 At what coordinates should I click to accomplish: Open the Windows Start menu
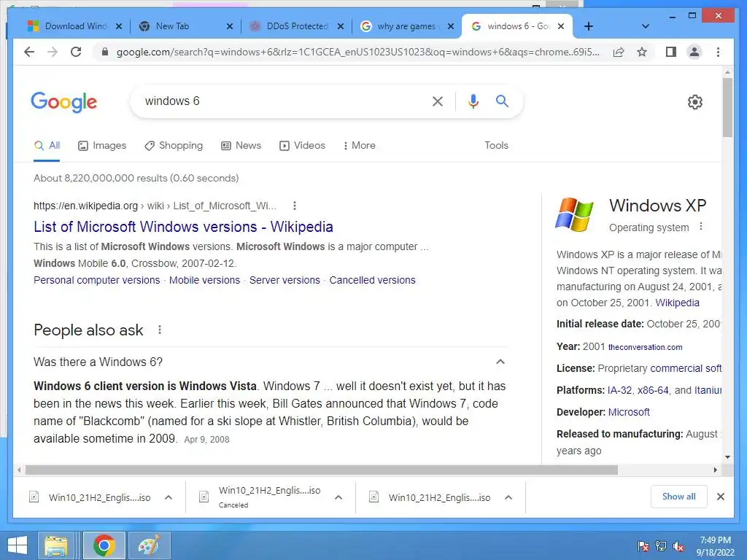tap(18, 545)
